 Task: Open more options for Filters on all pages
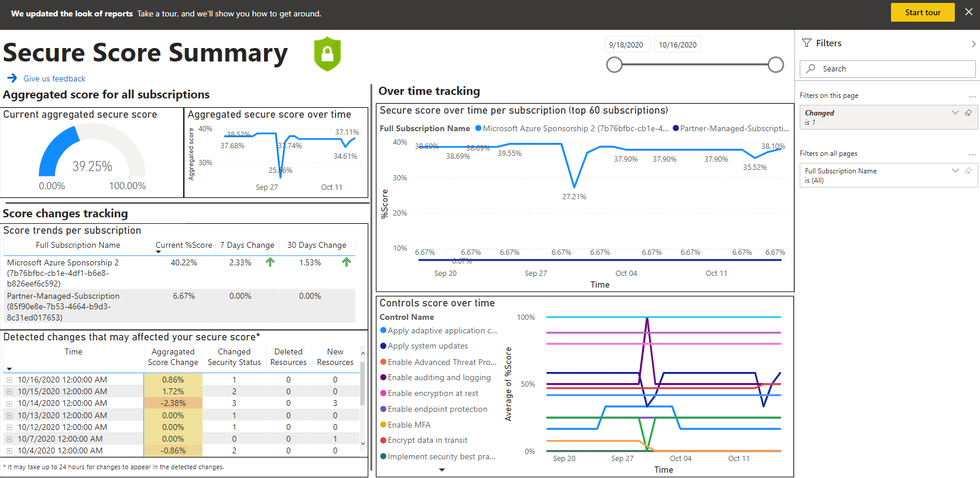pos(972,154)
